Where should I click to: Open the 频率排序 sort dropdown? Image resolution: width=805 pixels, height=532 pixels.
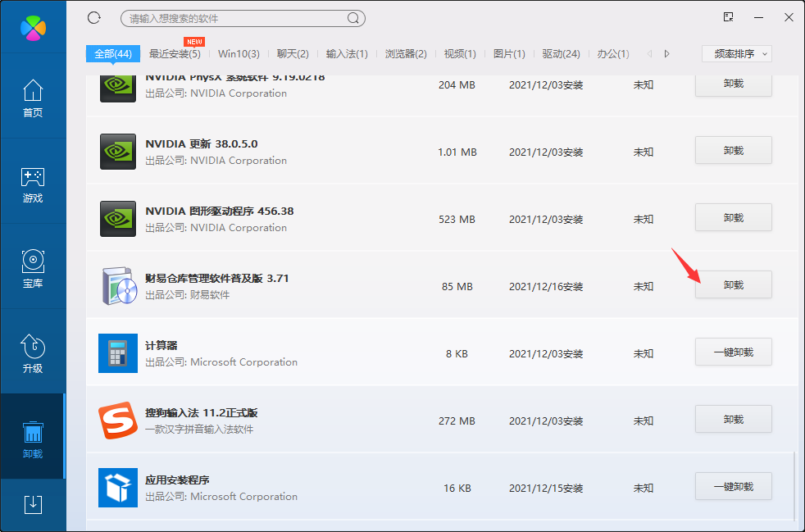pyautogui.click(x=737, y=53)
